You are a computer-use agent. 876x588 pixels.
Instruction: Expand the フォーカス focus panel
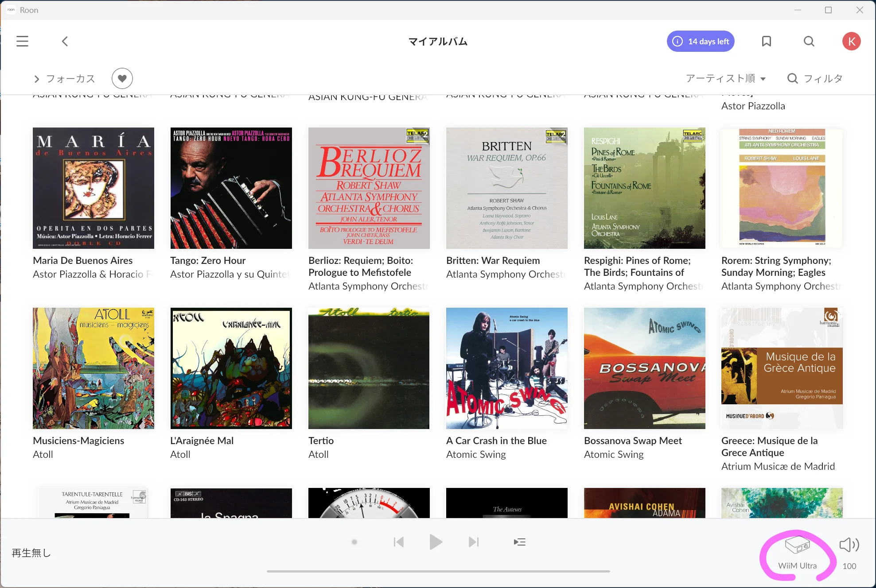[x=65, y=79]
